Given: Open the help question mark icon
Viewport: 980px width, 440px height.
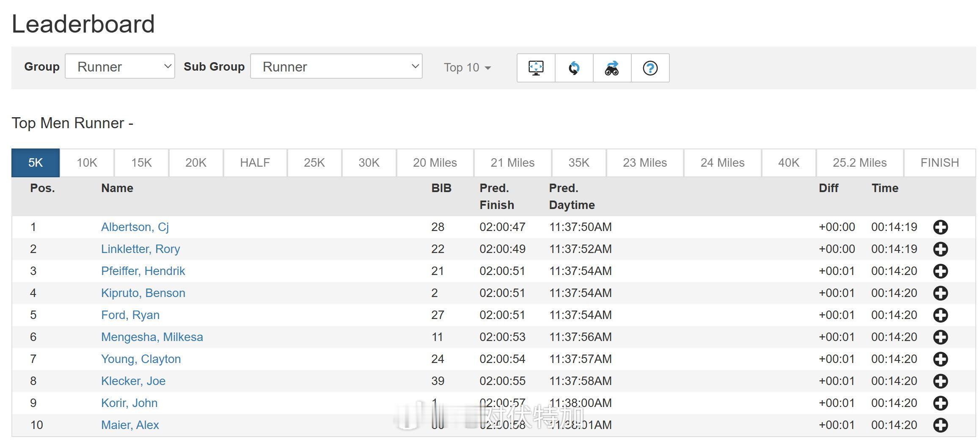Looking at the screenshot, I should pyautogui.click(x=650, y=68).
